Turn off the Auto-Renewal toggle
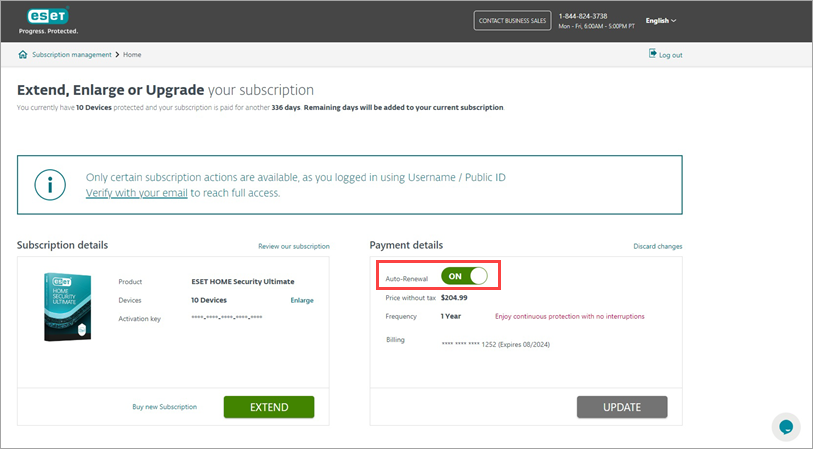The image size is (813, 449). [x=464, y=276]
